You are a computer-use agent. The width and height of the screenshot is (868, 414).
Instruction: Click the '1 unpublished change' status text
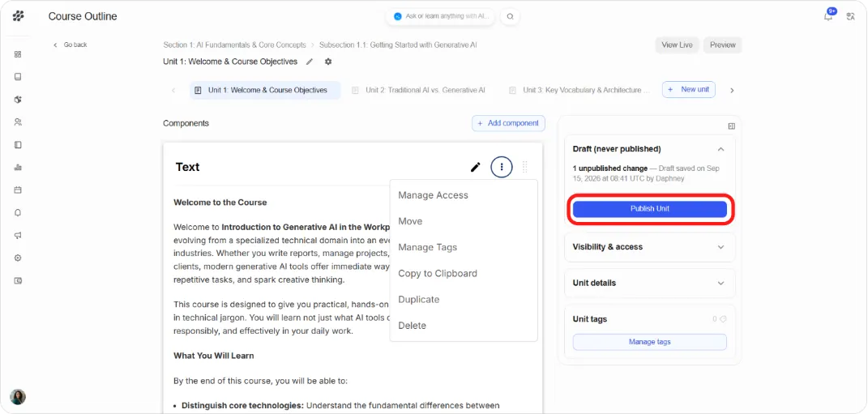pos(610,169)
